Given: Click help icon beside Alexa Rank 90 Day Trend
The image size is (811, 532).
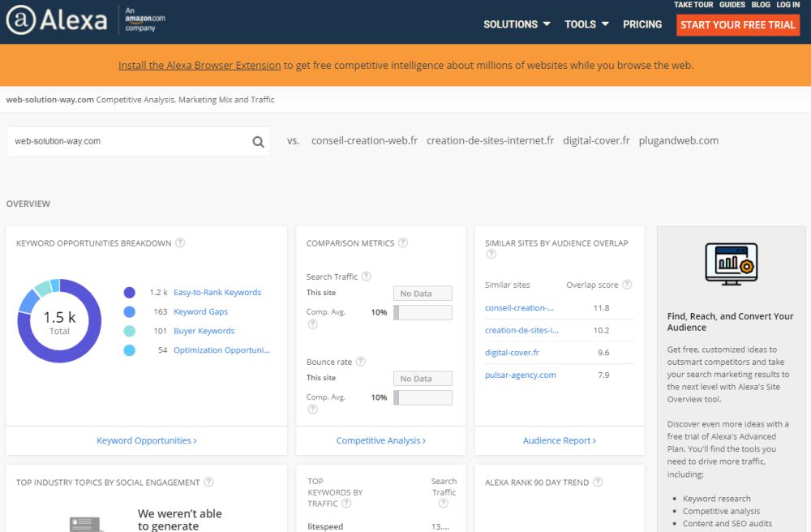Looking at the screenshot, I should [598, 482].
